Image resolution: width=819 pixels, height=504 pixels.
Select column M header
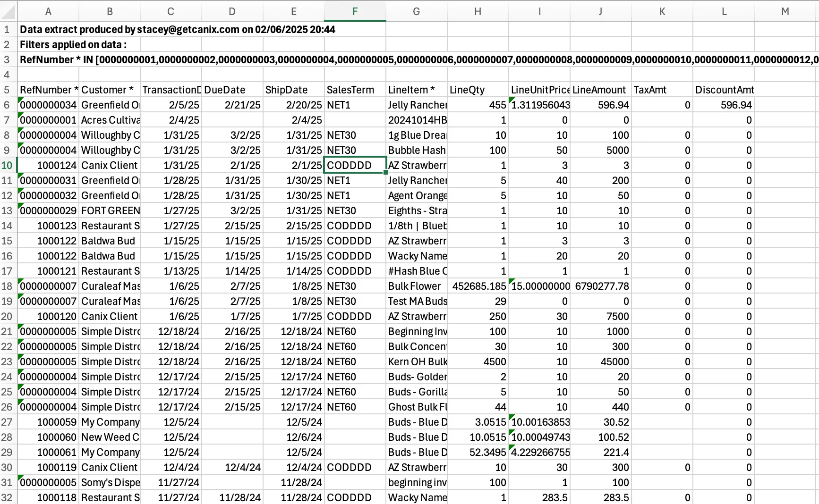785,11
